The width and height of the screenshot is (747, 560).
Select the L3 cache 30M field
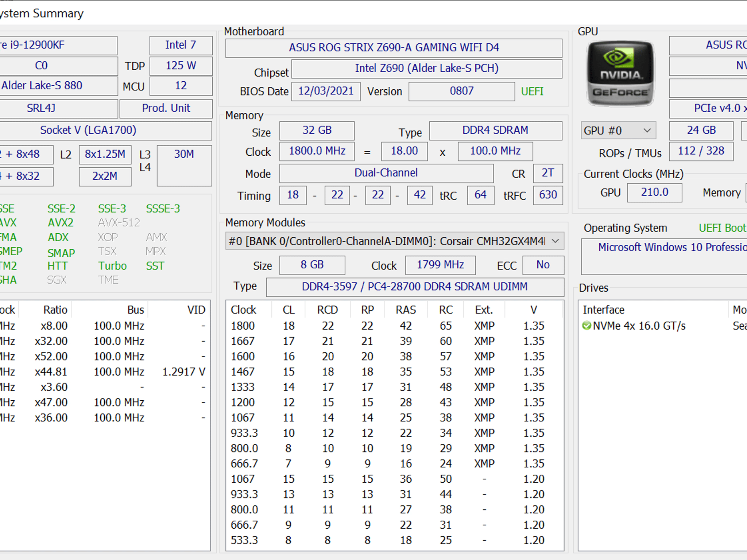click(x=184, y=166)
